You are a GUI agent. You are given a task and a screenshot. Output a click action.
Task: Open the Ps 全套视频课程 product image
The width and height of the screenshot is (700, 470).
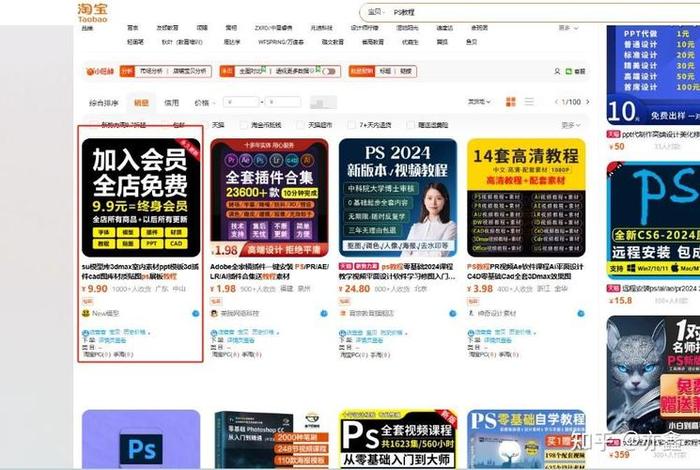tap(398, 439)
